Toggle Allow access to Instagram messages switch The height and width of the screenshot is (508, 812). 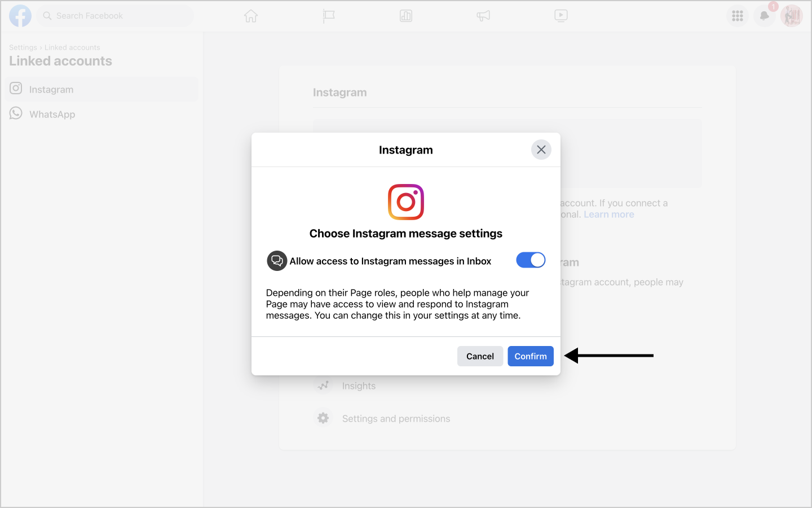[x=531, y=260]
